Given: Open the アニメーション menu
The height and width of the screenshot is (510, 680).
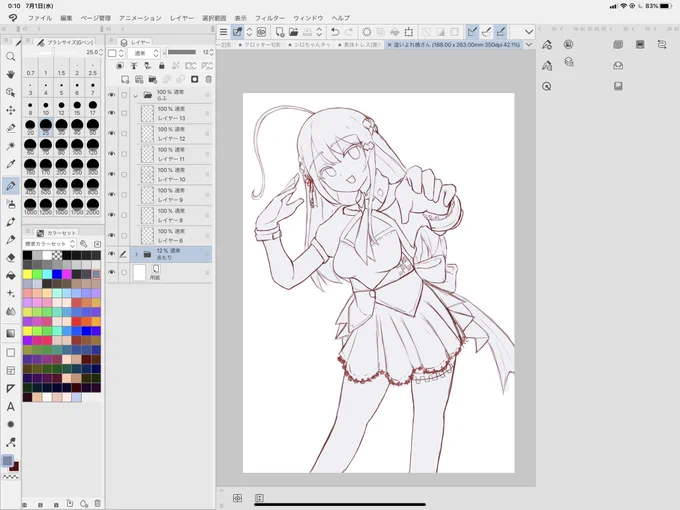Looking at the screenshot, I should point(140,18).
